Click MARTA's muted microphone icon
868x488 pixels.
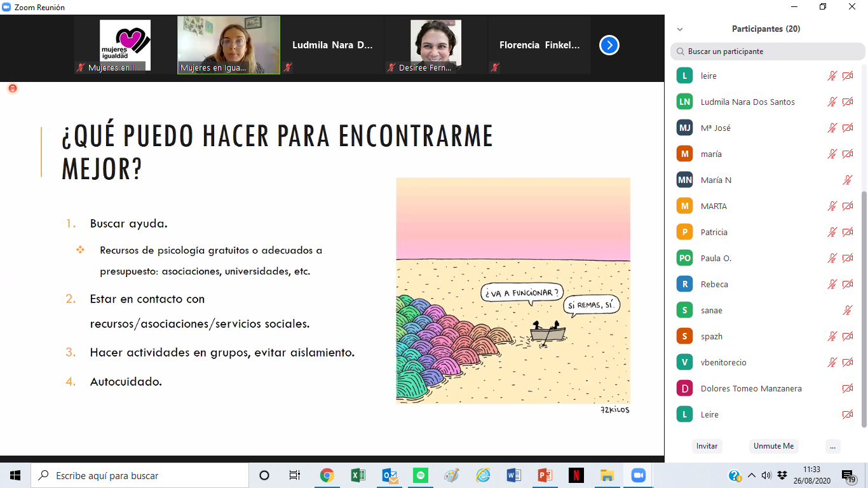pos(832,206)
